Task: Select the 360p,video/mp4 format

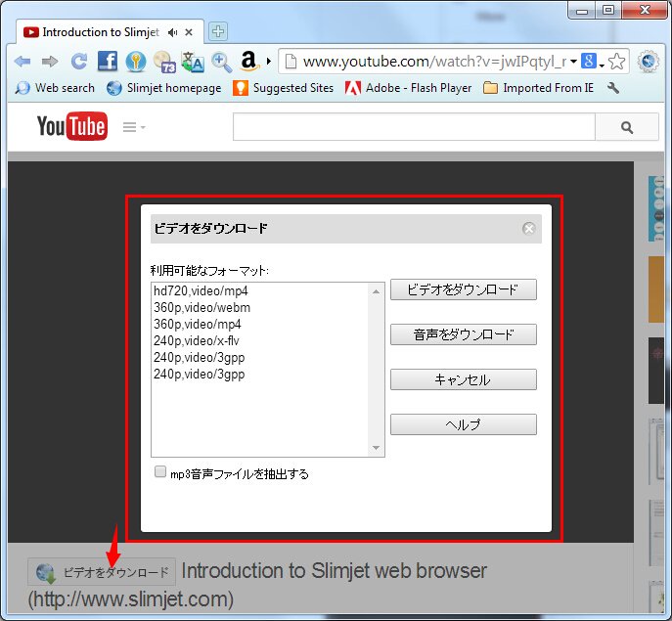Action: 260,324
